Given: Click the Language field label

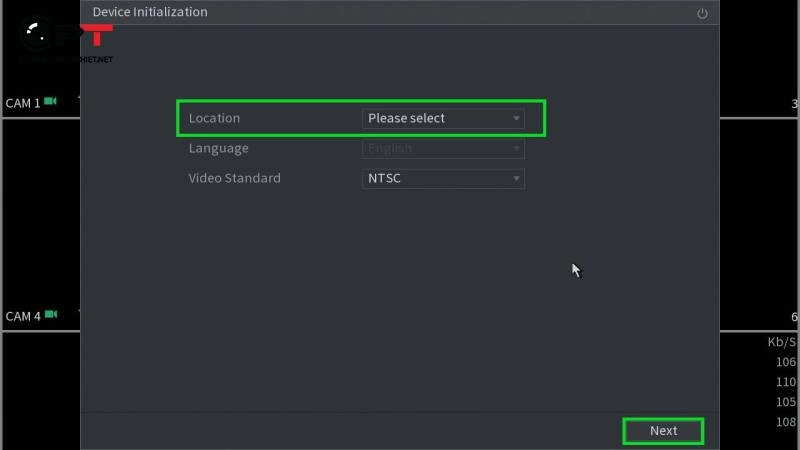Looking at the screenshot, I should click(218, 148).
